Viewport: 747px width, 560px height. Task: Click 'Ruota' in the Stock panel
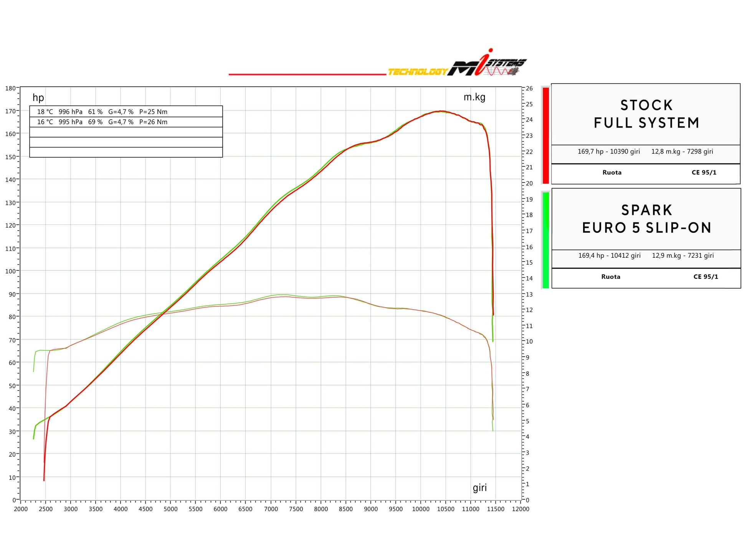point(612,173)
